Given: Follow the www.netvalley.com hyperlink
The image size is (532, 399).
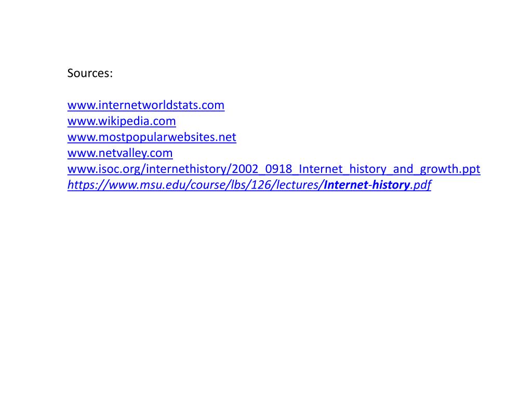Looking at the screenshot, I should click(x=120, y=153).
